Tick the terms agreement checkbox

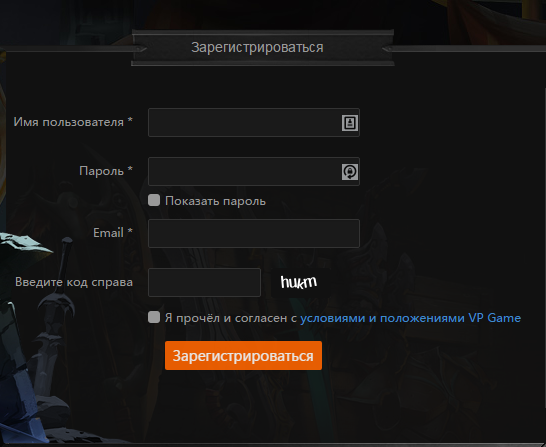154,317
